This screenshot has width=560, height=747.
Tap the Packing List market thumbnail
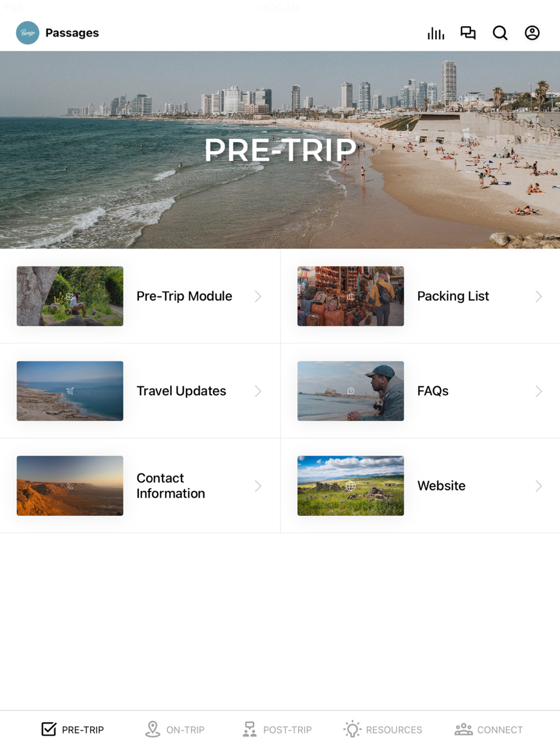[x=351, y=296]
